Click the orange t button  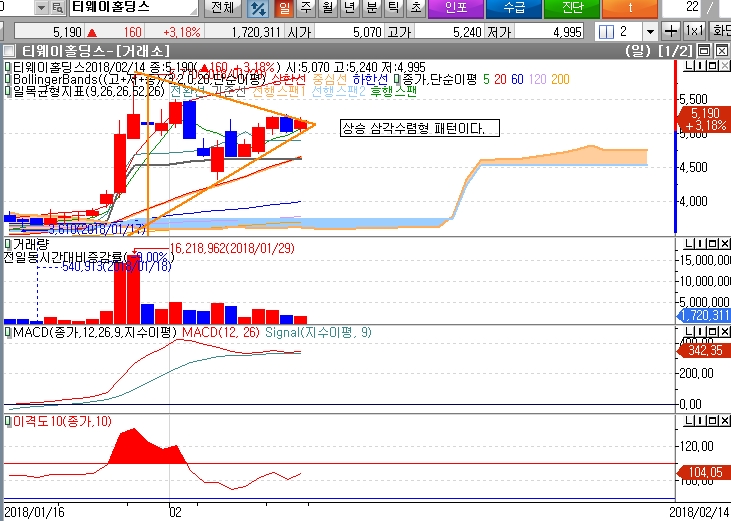point(630,8)
